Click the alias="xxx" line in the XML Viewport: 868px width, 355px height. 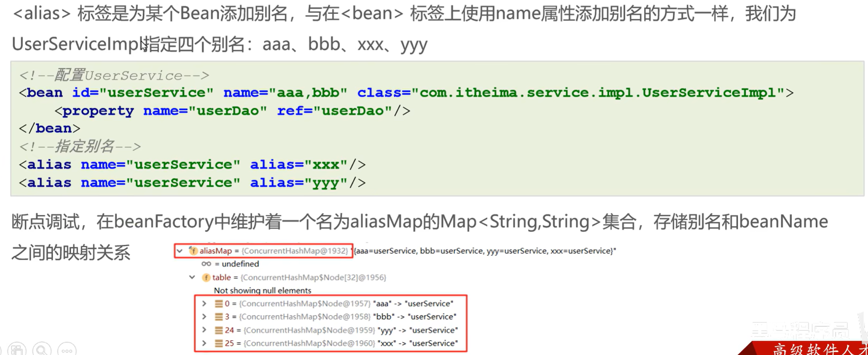pos(192,165)
